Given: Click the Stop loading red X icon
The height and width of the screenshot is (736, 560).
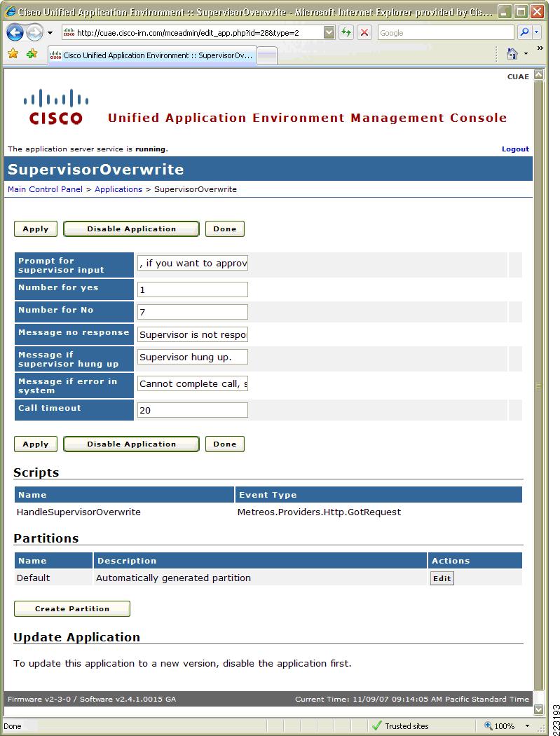Looking at the screenshot, I should pyautogui.click(x=364, y=32).
